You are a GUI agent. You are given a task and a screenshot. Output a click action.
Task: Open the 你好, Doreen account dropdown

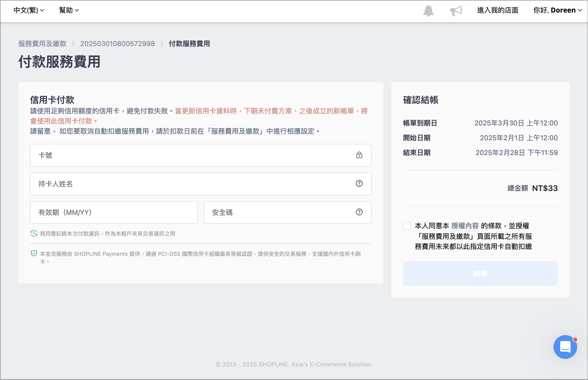[557, 10]
